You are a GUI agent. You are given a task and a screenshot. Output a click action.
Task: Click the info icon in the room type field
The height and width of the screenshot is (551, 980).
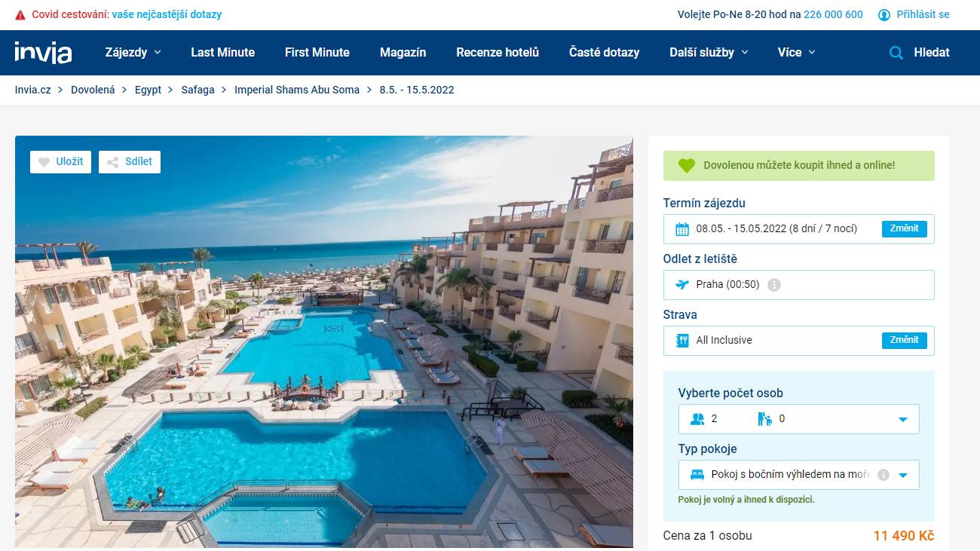click(x=884, y=475)
